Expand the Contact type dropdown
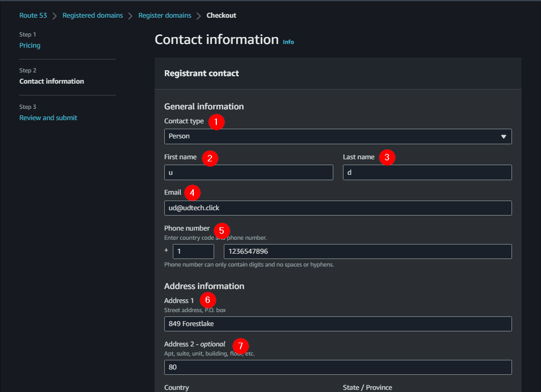Viewport: 541px width, 392px height. pos(338,136)
